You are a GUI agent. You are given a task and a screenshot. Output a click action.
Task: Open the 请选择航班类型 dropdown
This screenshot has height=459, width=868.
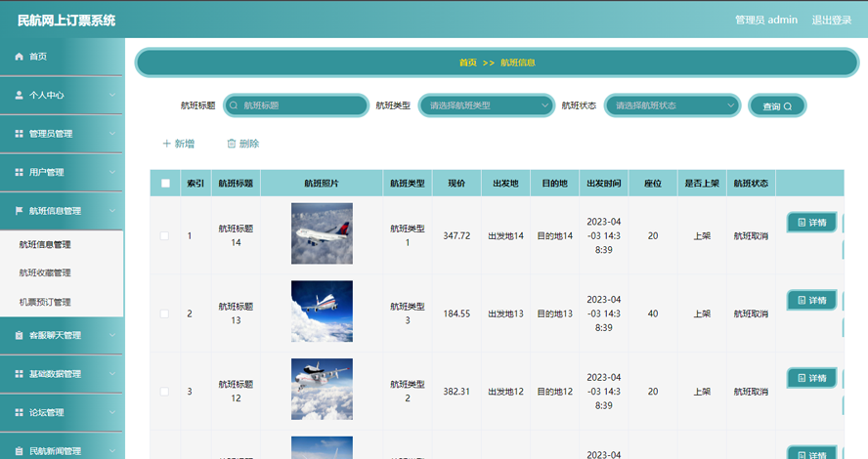coord(486,105)
